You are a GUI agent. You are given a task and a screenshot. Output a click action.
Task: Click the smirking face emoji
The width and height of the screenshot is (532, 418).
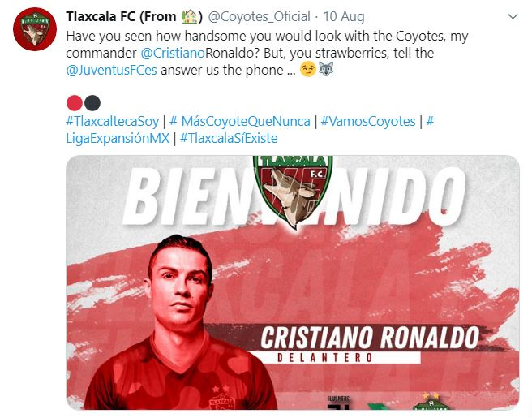tap(308, 70)
